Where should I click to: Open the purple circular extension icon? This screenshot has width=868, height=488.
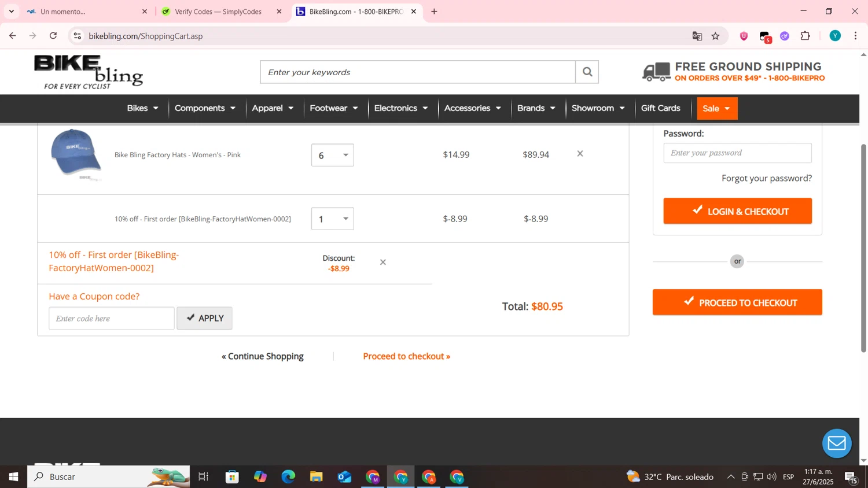[x=785, y=36]
